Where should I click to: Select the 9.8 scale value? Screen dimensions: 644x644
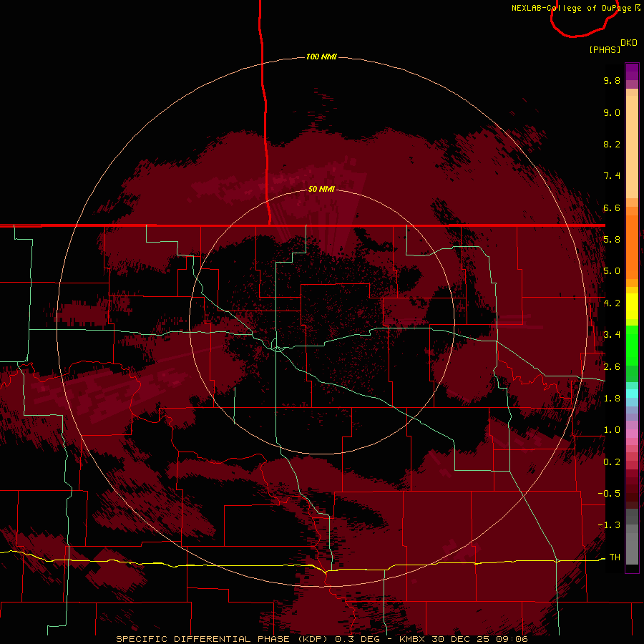(x=612, y=80)
